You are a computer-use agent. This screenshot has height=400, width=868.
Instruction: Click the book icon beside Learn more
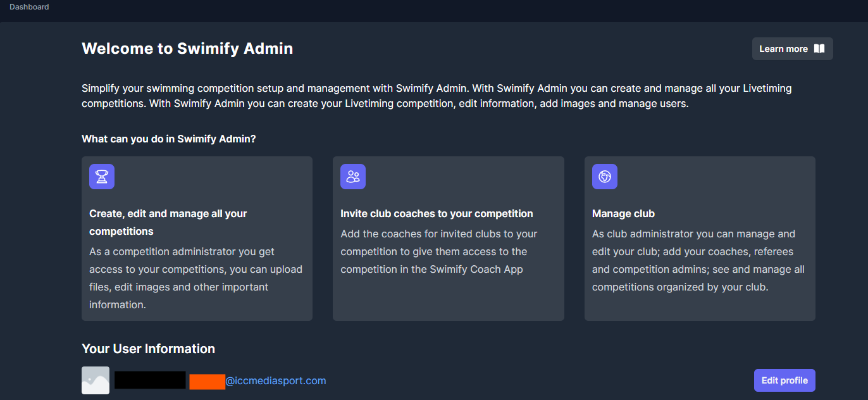[819, 49]
